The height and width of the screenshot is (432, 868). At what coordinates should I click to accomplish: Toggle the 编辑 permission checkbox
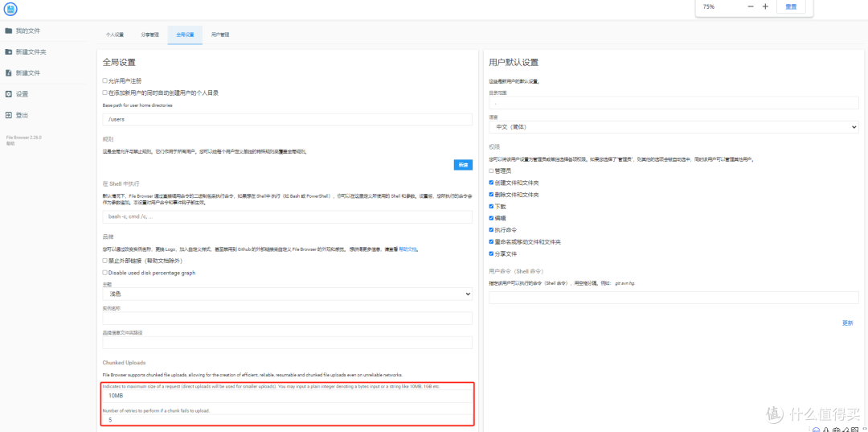pos(492,218)
